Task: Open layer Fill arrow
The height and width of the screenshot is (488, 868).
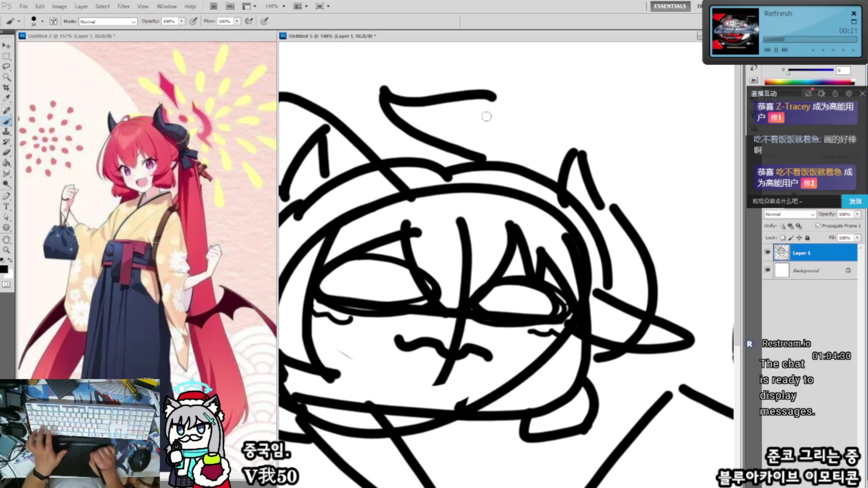Action: 857,238
